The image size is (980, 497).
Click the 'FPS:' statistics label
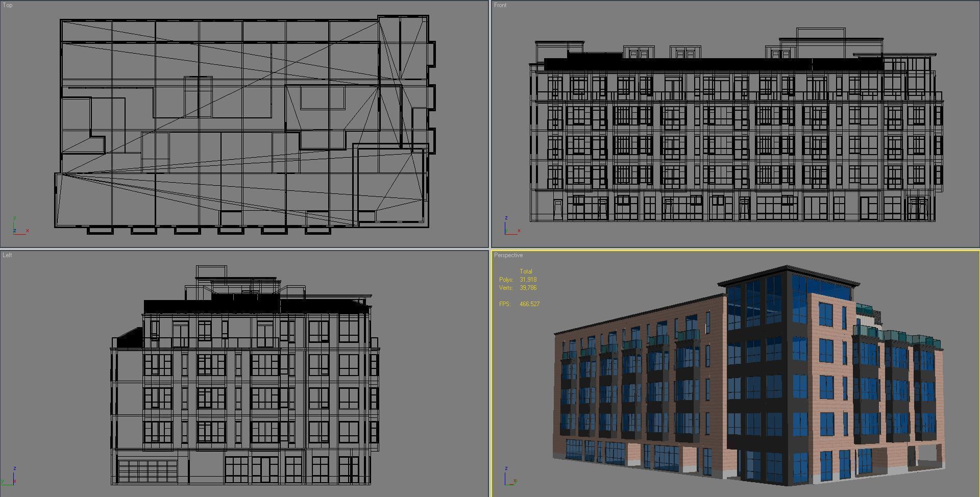[505, 304]
